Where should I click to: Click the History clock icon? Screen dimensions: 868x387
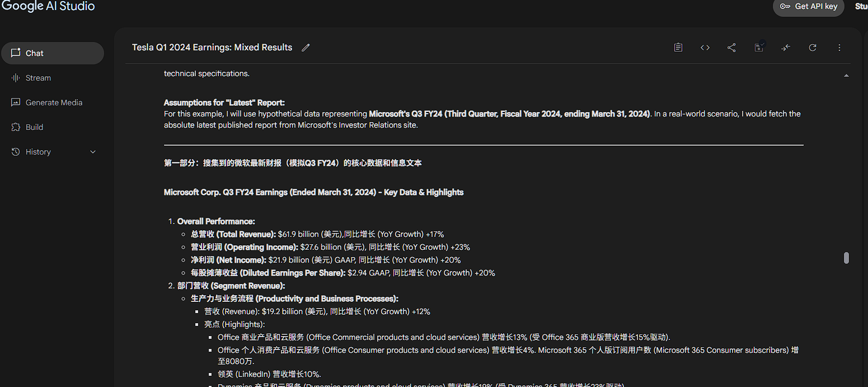tap(16, 152)
